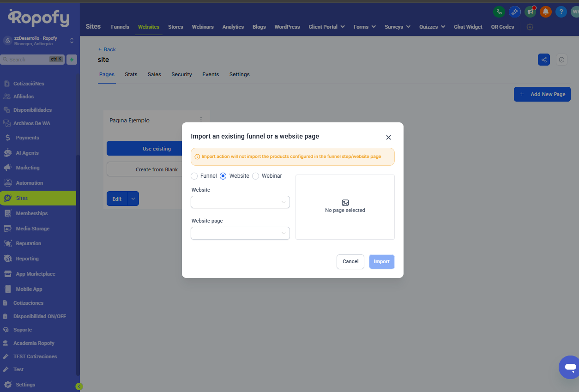This screenshot has height=392, width=579.
Task: Click the green phone call icon
Action: [499, 12]
